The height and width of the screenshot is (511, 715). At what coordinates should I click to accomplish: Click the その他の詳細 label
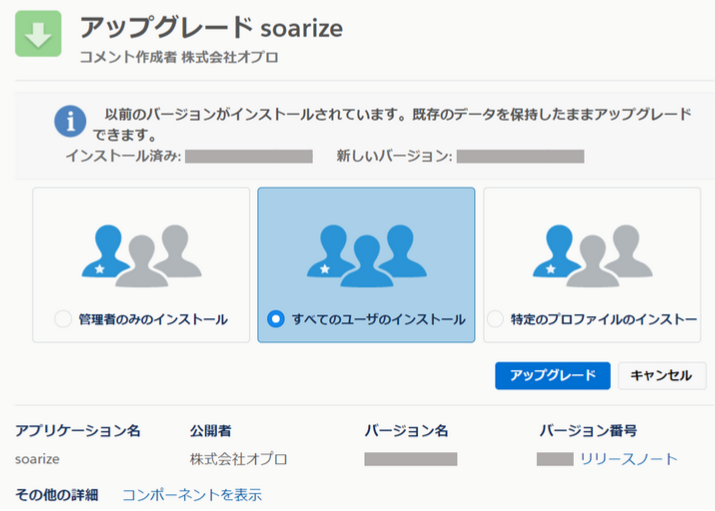(57, 495)
